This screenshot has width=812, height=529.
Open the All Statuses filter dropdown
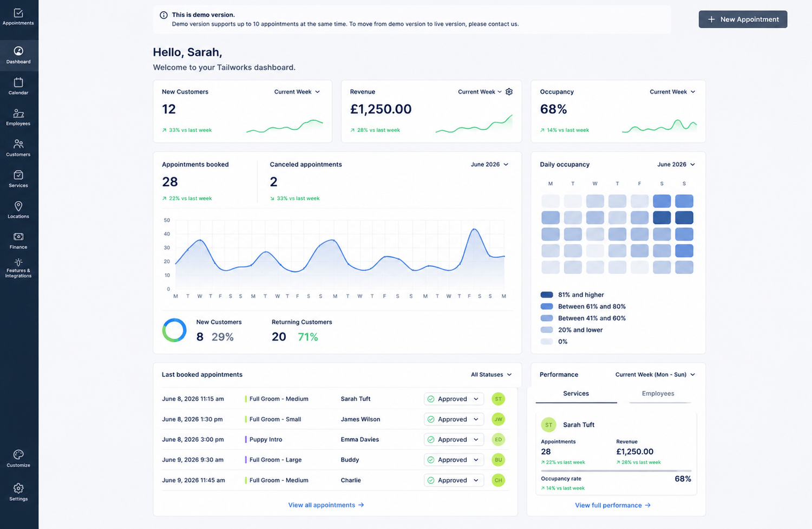491,375
